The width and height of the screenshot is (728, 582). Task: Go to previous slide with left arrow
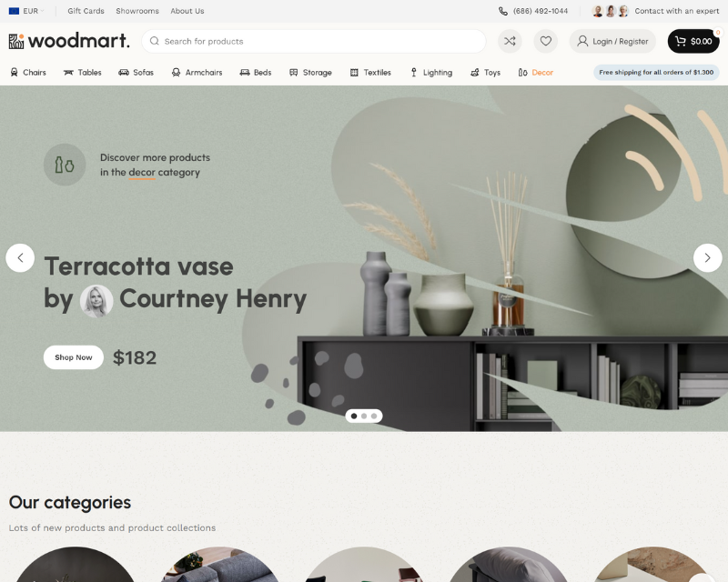(x=20, y=257)
